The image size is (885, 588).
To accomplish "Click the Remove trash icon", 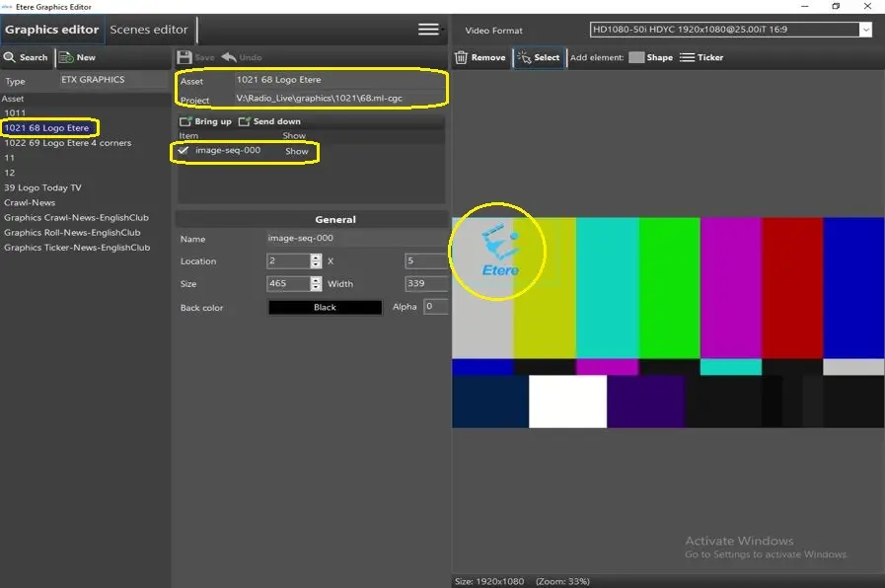I will pos(461,57).
